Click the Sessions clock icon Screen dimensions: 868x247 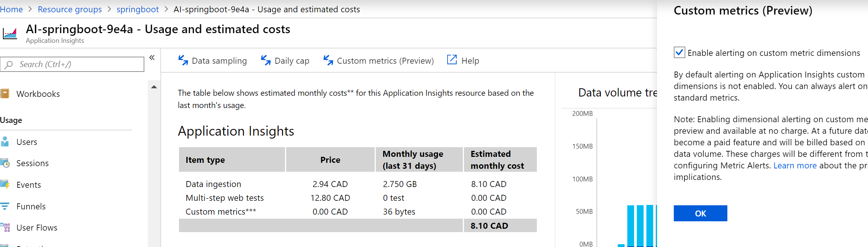5,163
